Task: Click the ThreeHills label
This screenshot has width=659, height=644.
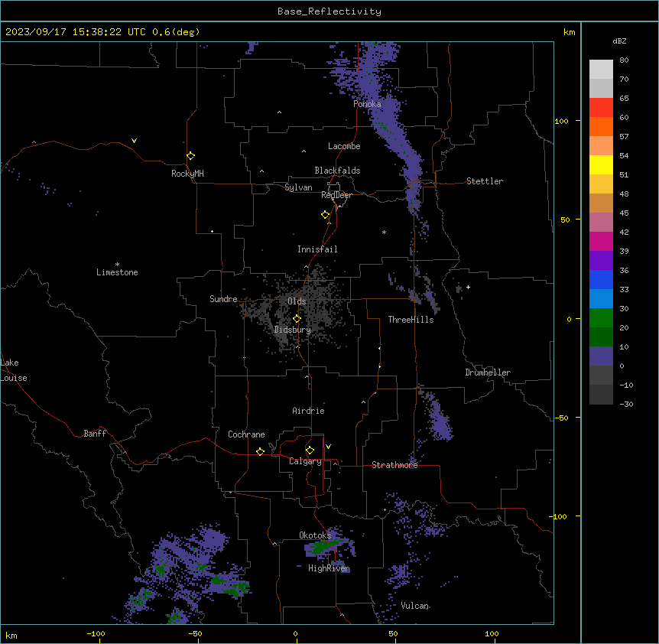Action: (411, 320)
